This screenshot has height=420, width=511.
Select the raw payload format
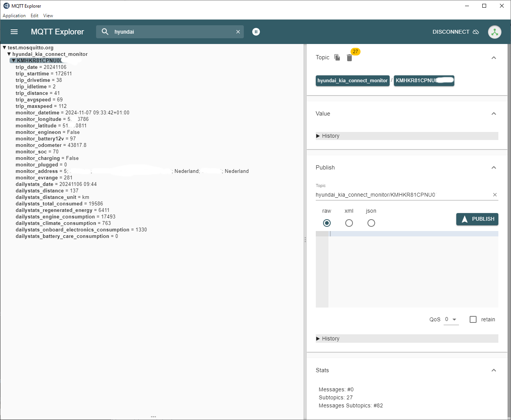pos(327,223)
